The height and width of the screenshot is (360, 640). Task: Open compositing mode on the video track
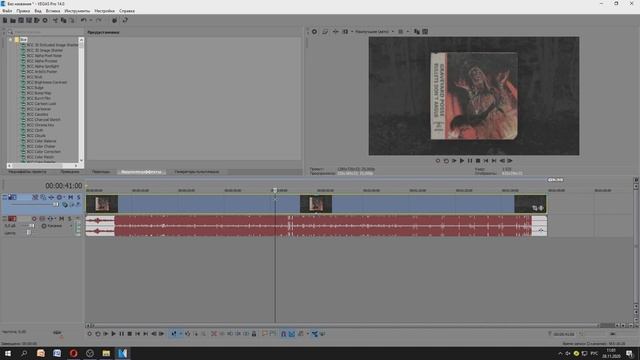click(64, 204)
